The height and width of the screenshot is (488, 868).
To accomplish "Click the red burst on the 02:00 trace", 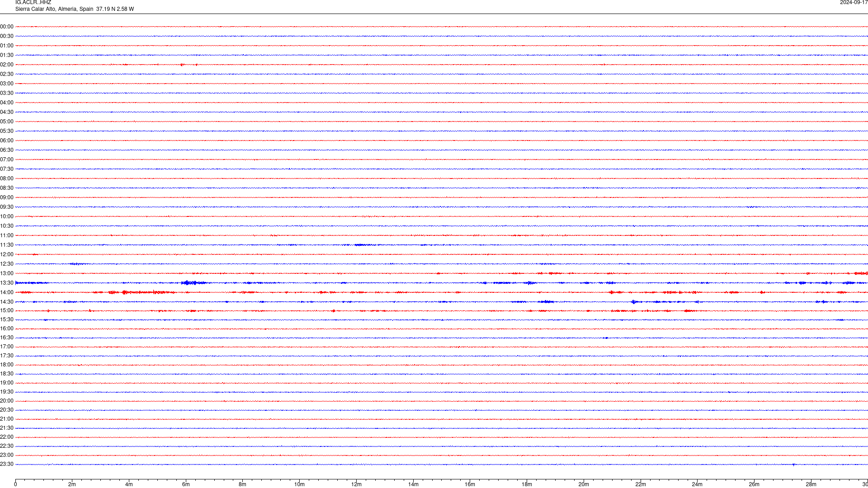I will pos(182,65).
